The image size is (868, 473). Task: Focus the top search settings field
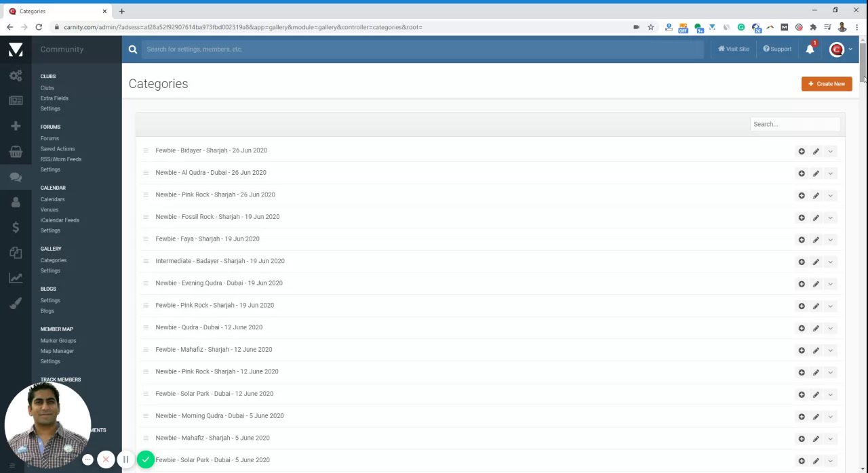click(x=424, y=49)
